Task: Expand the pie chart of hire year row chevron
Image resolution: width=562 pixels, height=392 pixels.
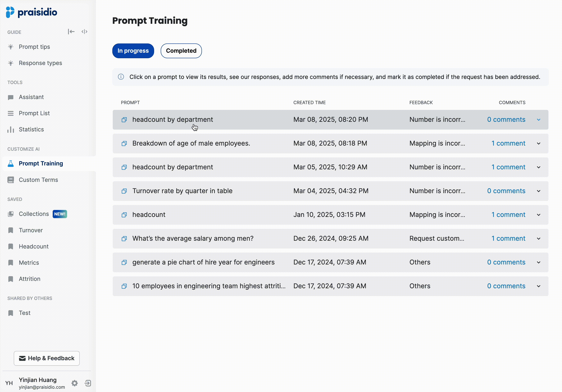Action: tap(539, 262)
